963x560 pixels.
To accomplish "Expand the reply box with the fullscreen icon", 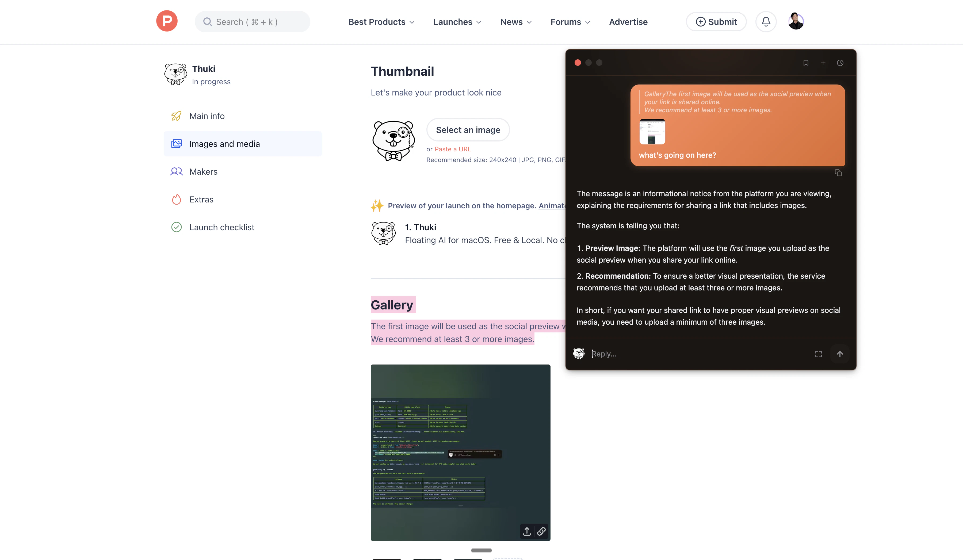I will coord(818,354).
